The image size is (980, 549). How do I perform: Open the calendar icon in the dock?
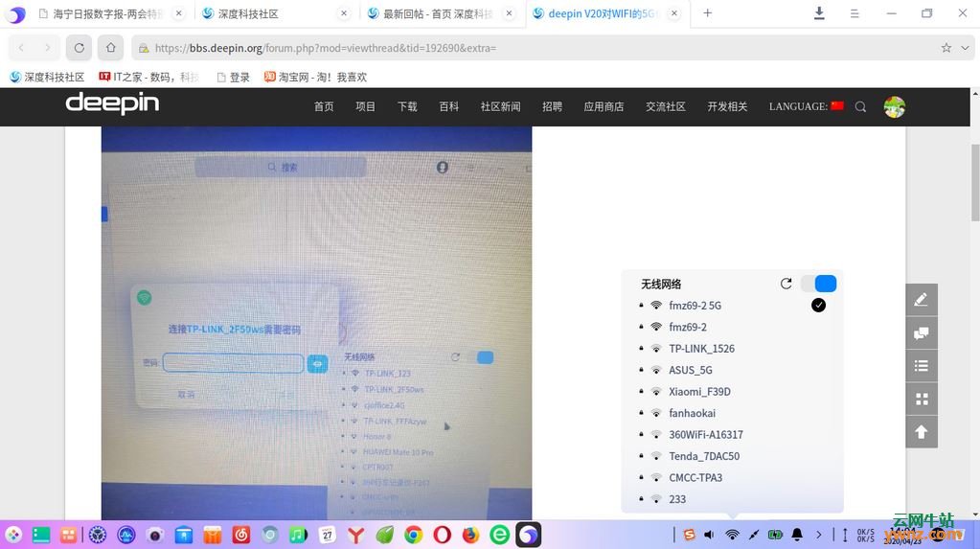point(327,535)
